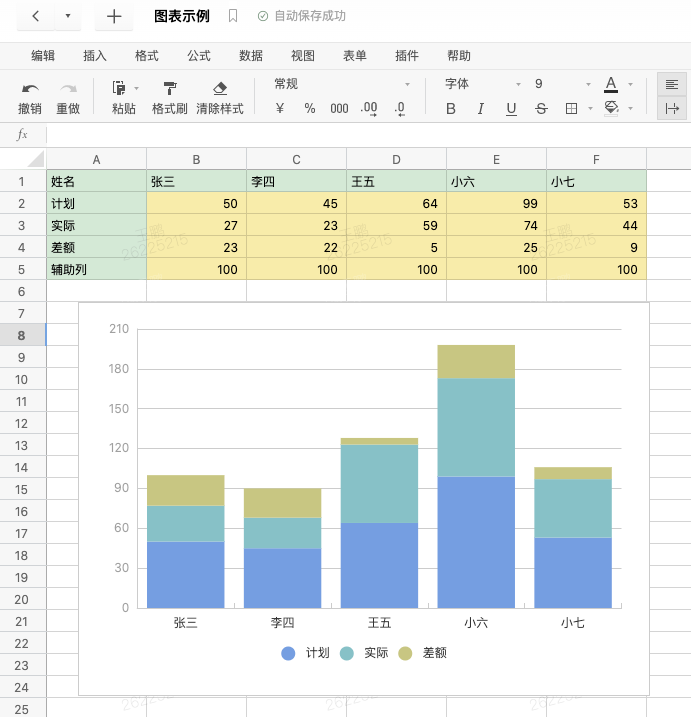Click the back arrow button
Screen dimensions: 691x717
[36, 16]
